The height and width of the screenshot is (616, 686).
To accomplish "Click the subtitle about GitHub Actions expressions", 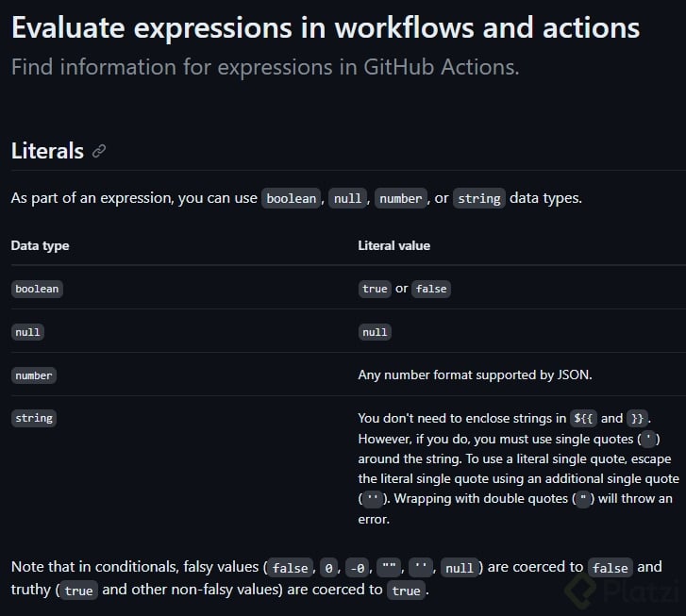I will click(x=265, y=68).
